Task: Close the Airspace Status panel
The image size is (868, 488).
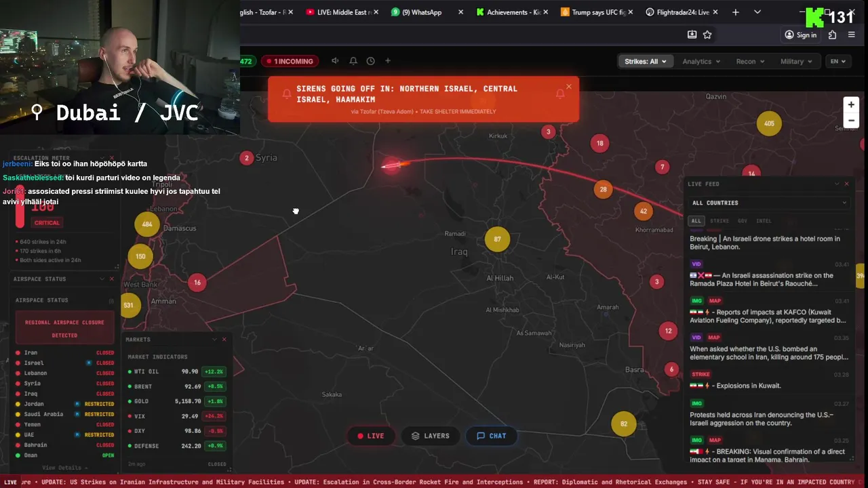Action: point(112,279)
